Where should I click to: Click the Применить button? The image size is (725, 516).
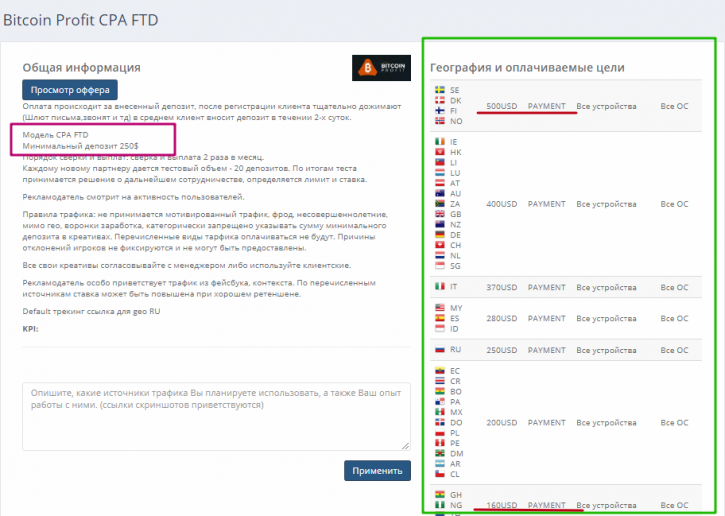(x=377, y=471)
